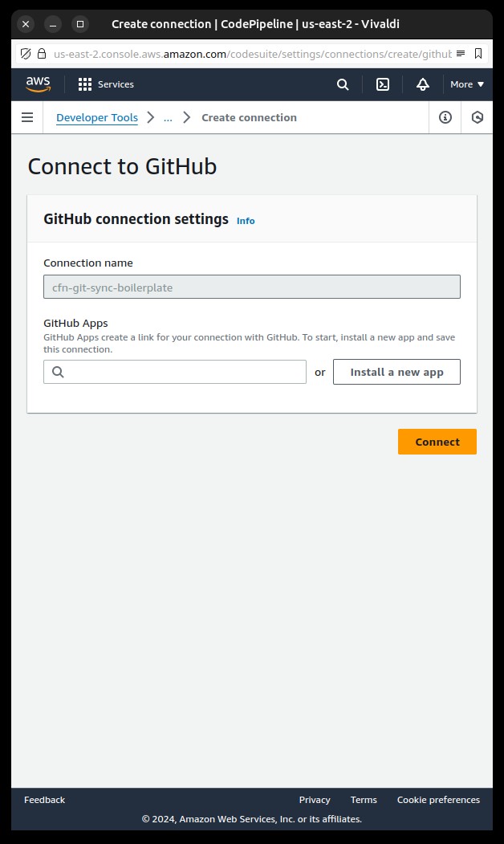Click the GitHub Apps search box

(x=175, y=372)
